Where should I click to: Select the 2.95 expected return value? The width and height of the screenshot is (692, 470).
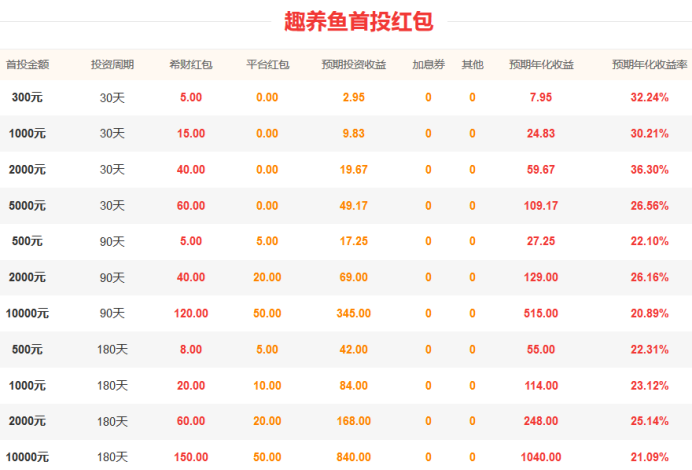(x=354, y=97)
